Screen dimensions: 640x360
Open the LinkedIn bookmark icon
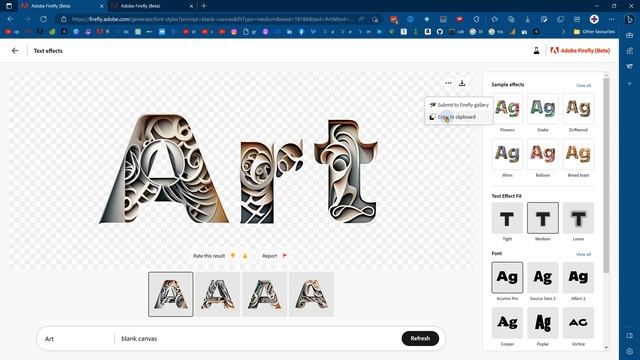[289, 31]
